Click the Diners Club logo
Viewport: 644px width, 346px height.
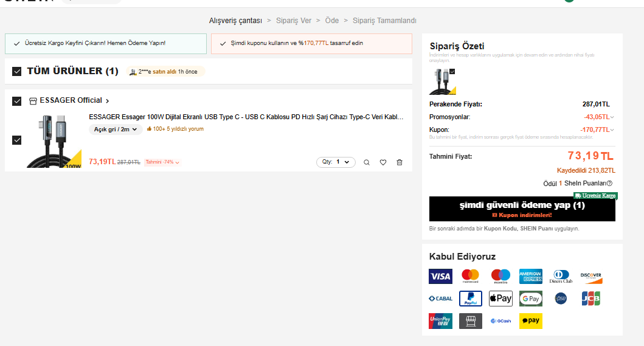click(x=561, y=276)
